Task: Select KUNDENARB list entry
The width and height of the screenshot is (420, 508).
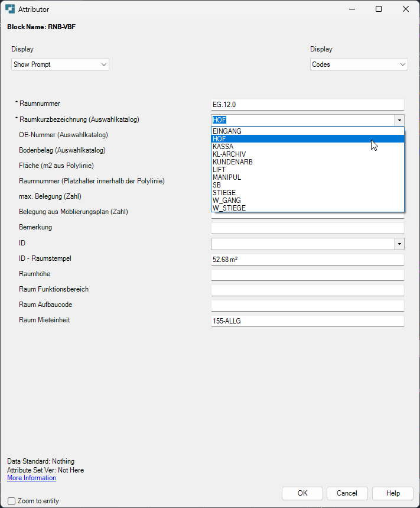Action: pyautogui.click(x=308, y=161)
